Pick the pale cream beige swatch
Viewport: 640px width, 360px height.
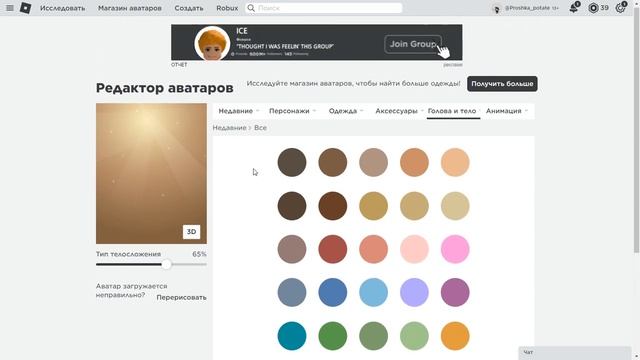[x=455, y=206]
